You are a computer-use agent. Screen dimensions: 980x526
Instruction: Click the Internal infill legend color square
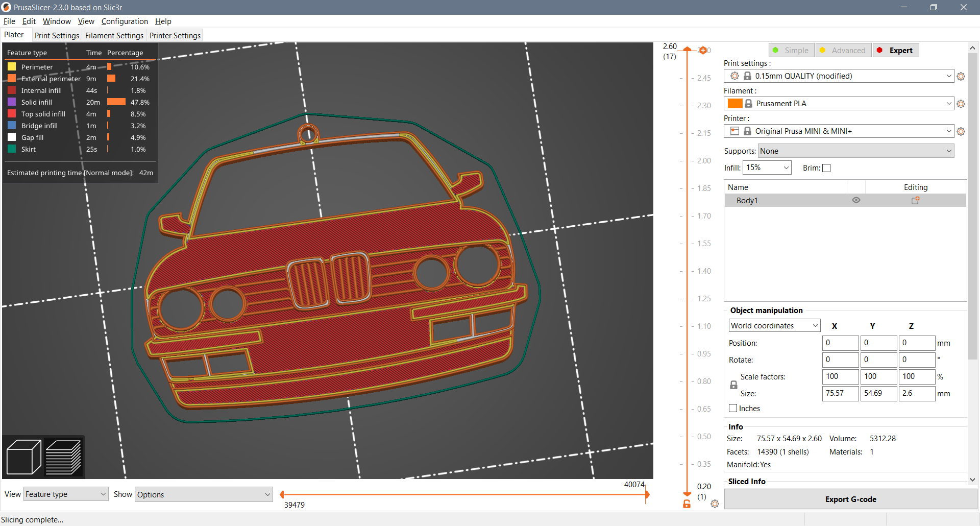pos(12,90)
